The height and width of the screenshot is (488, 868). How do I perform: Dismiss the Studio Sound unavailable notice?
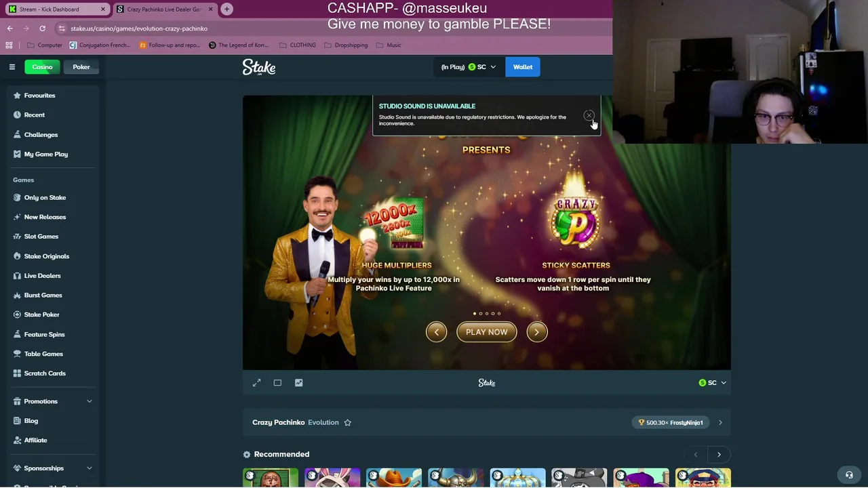[x=589, y=116]
